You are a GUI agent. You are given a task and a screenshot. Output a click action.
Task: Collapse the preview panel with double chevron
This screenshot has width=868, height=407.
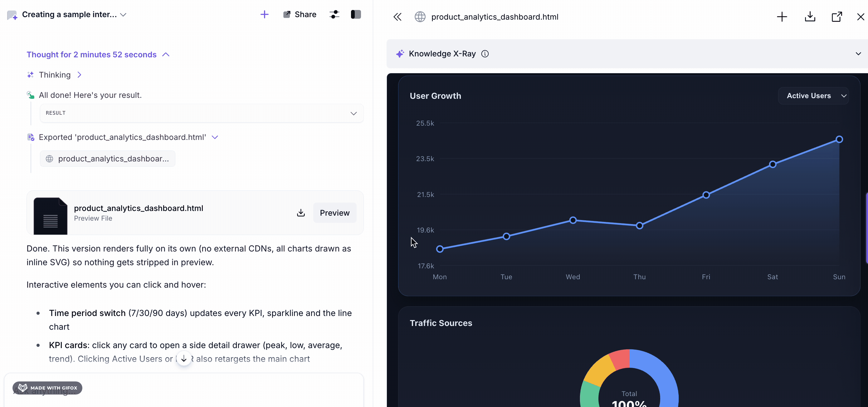click(x=397, y=17)
